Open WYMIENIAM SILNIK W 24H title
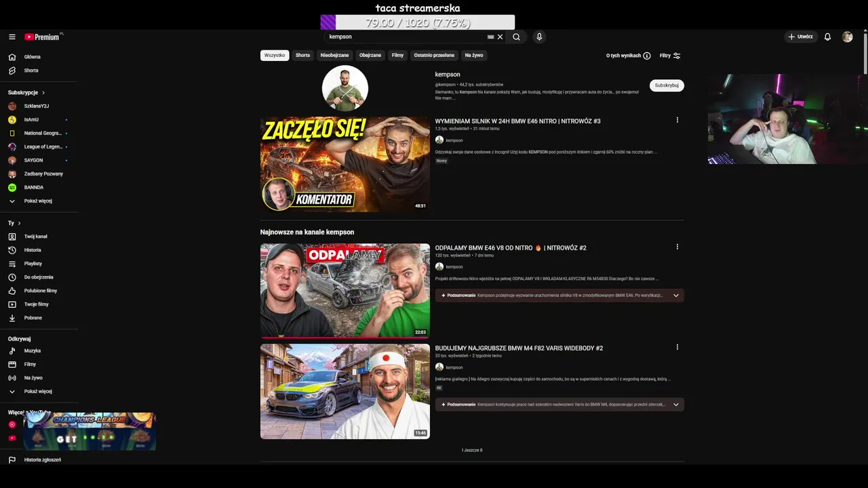The height and width of the screenshot is (488, 868). [x=517, y=121]
